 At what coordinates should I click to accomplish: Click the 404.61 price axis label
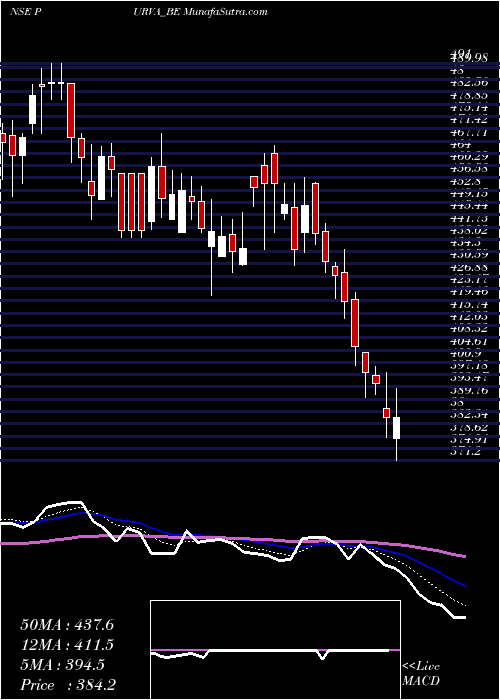(x=468, y=341)
